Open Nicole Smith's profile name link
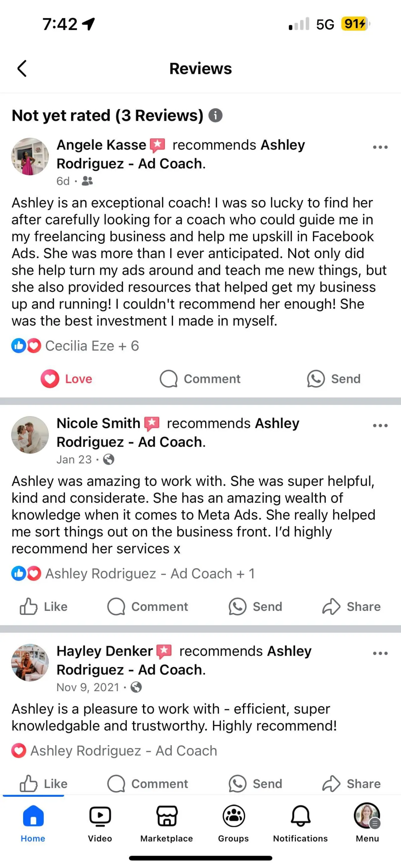401x868 pixels. [x=98, y=423]
